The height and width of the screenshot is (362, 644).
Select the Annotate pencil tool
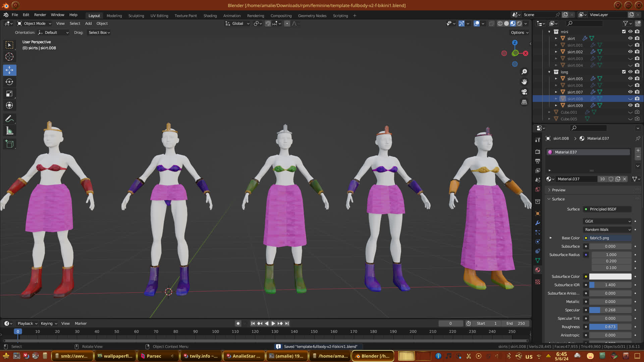(x=9, y=119)
